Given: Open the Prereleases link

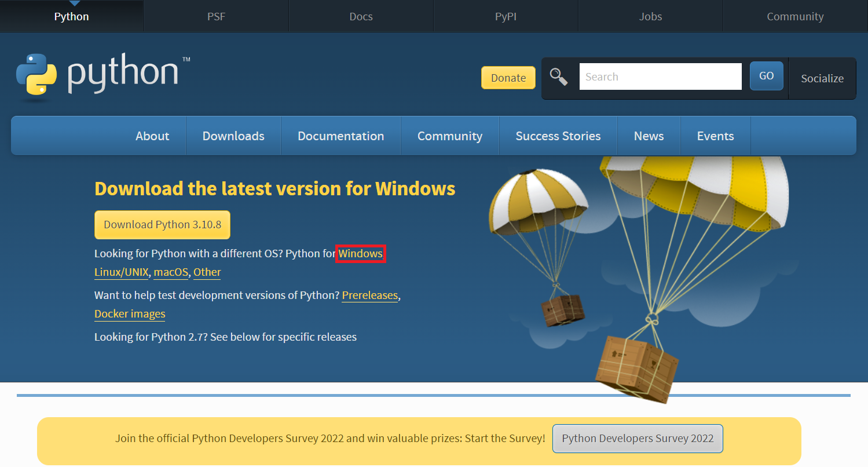Looking at the screenshot, I should [369, 295].
